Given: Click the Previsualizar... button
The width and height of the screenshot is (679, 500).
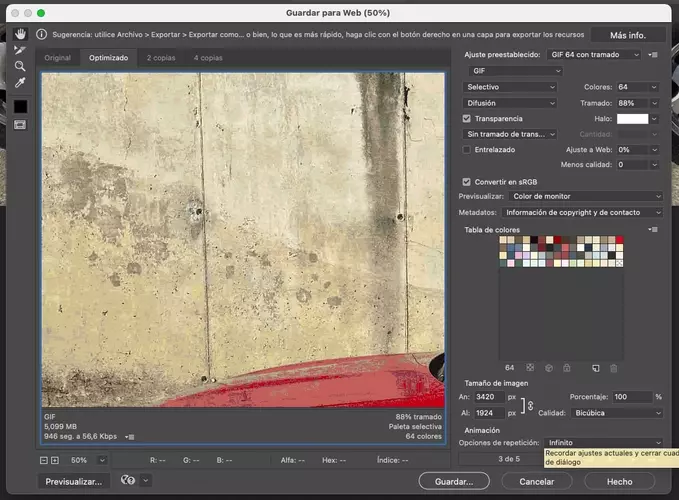Looking at the screenshot, I should [x=74, y=481].
